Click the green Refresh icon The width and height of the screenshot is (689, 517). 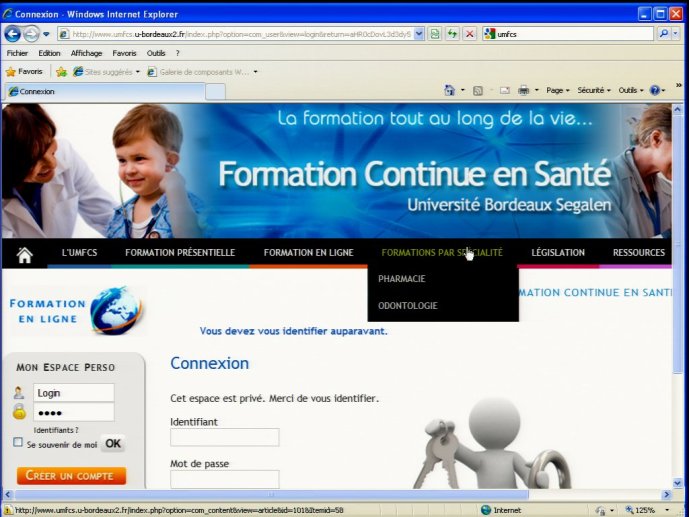pyautogui.click(x=452, y=34)
